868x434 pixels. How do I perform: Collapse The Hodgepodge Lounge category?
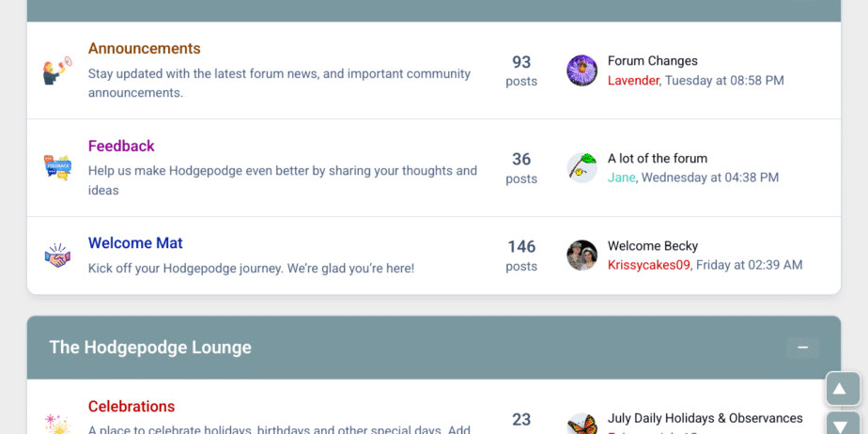tap(802, 348)
